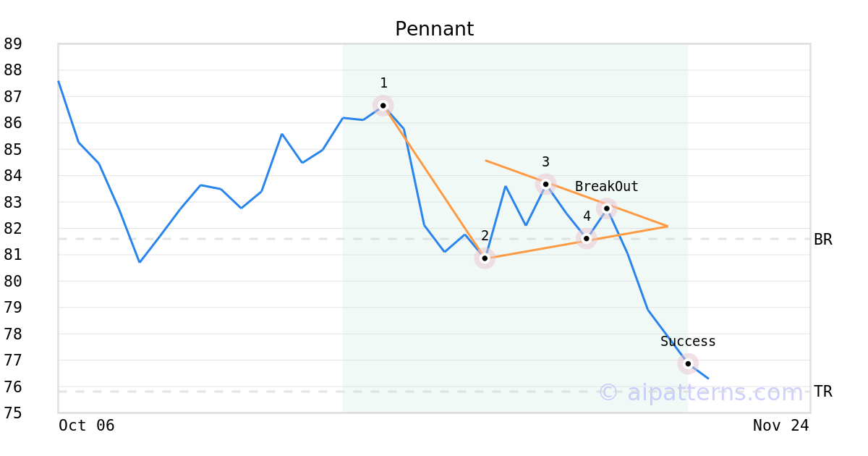Click the 82 price axis label
Viewport: 868px width, 456px height.
(13, 229)
